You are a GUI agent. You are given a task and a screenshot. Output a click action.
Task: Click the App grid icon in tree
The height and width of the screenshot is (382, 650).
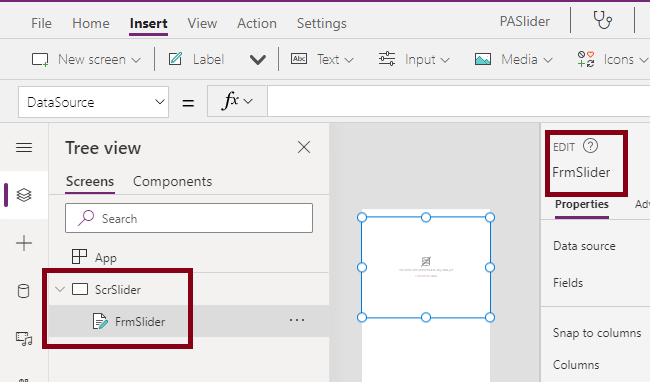(x=79, y=256)
